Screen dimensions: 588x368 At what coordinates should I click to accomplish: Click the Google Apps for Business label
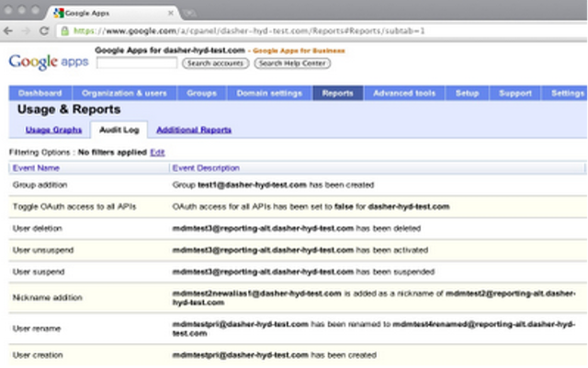(x=299, y=51)
